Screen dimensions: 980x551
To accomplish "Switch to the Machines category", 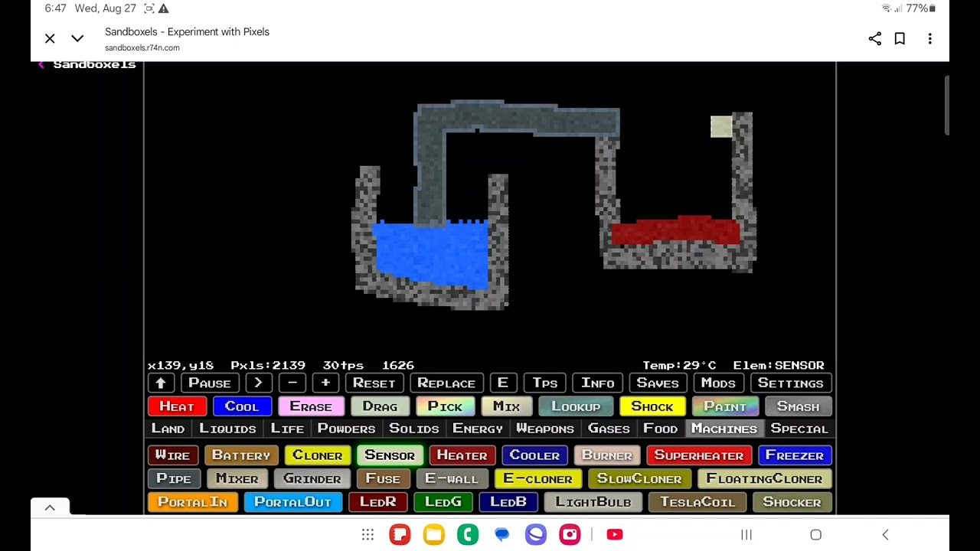I will [x=724, y=429].
